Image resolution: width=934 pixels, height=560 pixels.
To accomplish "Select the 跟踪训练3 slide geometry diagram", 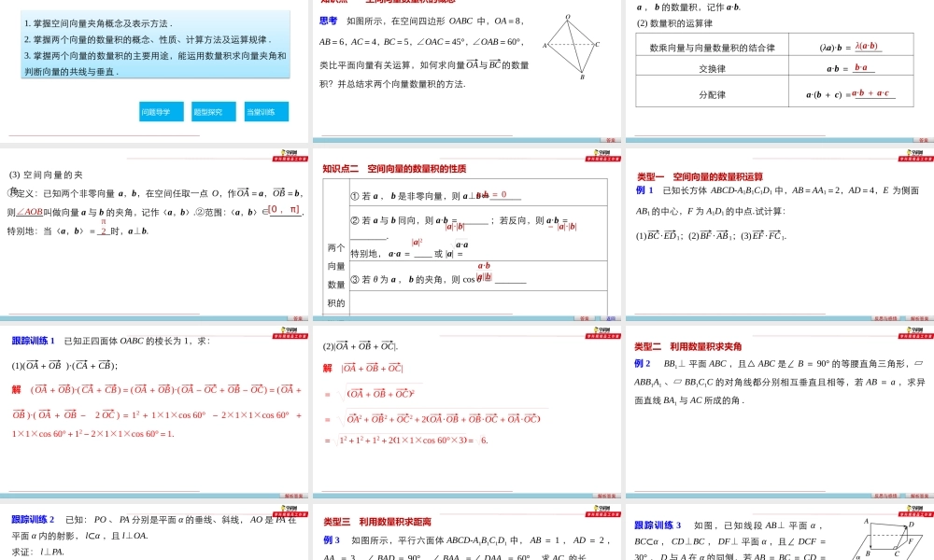I will pos(886,538).
